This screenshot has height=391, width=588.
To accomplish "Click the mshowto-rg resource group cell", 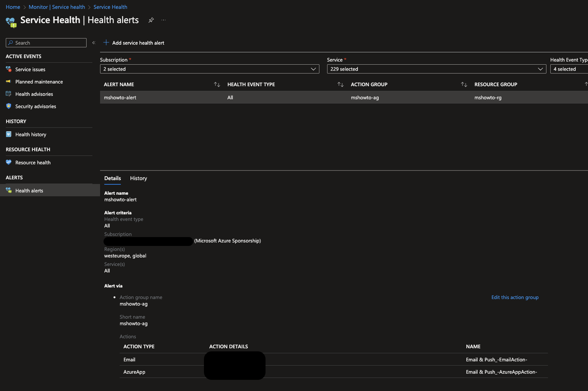I will click(488, 97).
